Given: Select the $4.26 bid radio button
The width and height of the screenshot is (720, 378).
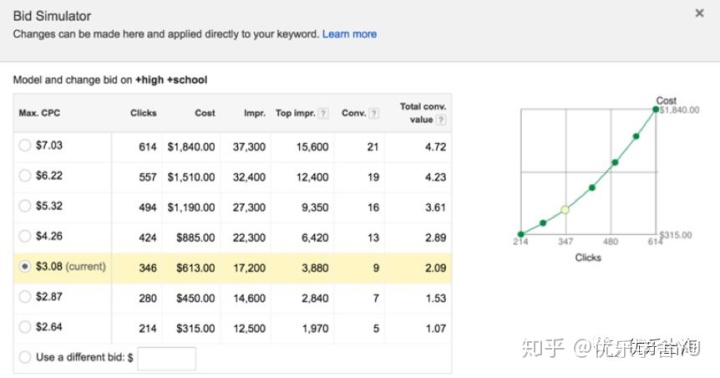Looking at the screenshot, I should tap(25, 236).
